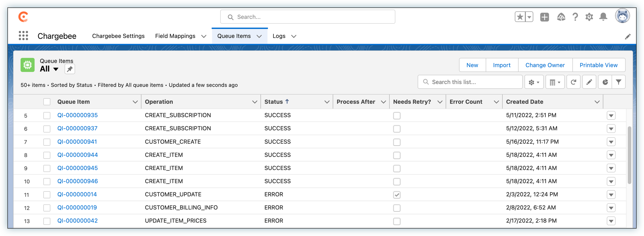Open queue item QI-000000946 link
644x236 pixels.
click(78, 181)
